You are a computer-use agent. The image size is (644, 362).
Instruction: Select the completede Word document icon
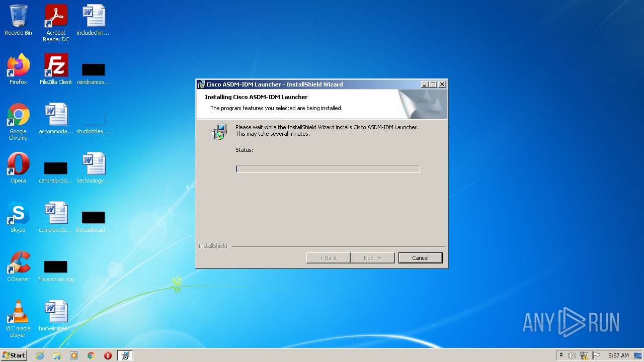(56, 217)
